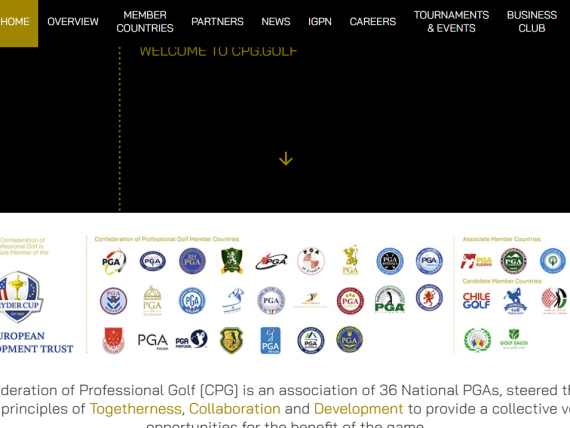Click the Chile Golf logo
This screenshot has height=428, width=570.
477,301
